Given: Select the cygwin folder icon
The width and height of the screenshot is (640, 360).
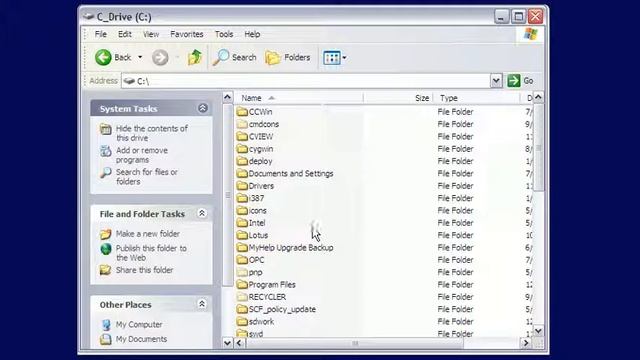Looking at the screenshot, I should 242,149.
